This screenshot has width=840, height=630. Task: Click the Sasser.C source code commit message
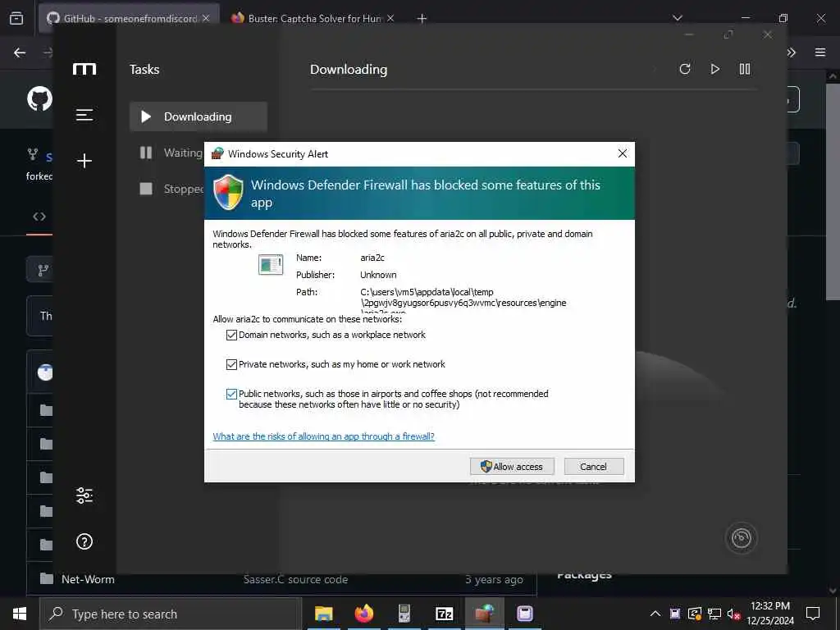click(295, 580)
